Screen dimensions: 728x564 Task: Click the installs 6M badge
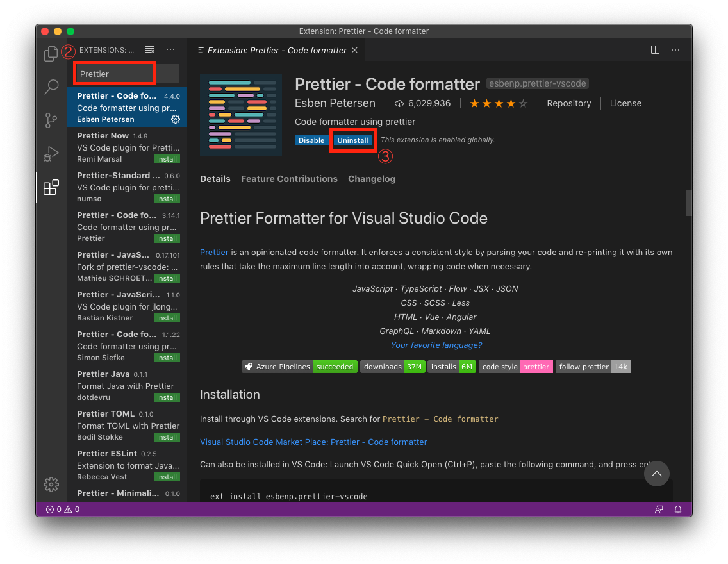tap(451, 367)
